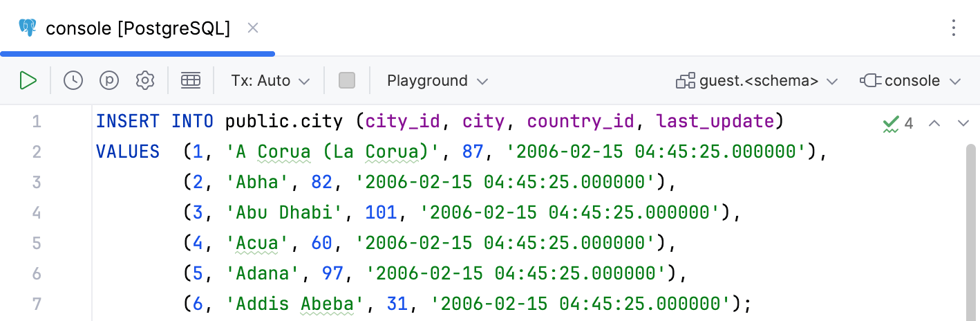Click the number 87 on line 2

pos(473,152)
